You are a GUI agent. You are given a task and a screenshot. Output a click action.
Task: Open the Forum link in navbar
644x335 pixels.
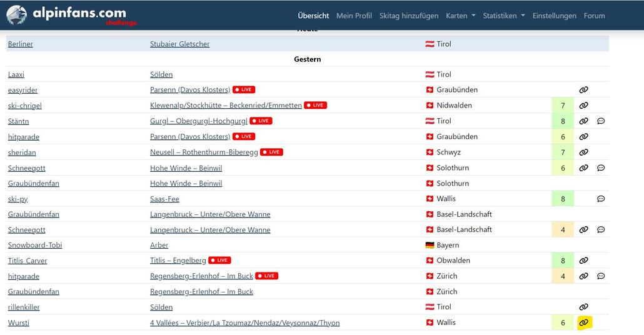(x=594, y=16)
